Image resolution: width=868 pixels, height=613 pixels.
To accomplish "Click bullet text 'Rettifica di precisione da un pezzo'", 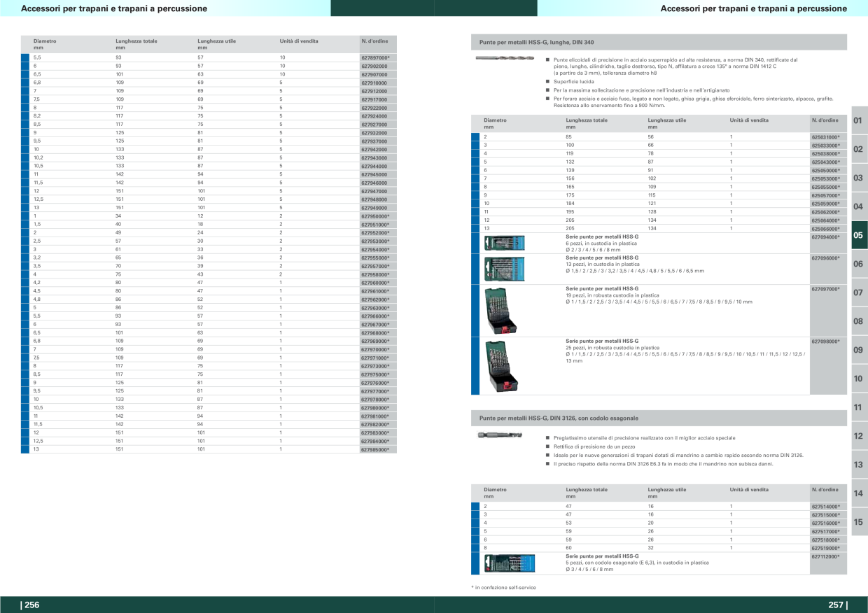I will [594, 446].
